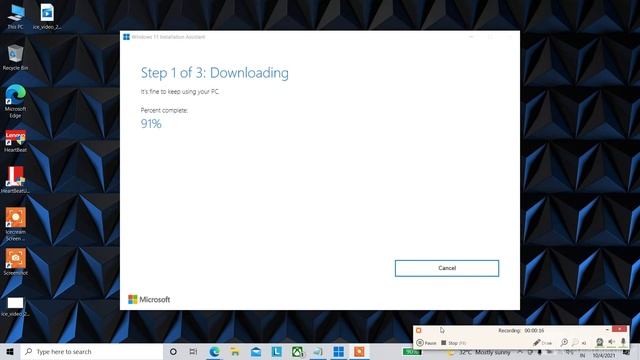The width and height of the screenshot is (640, 360).
Task: Cancel the Windows 11 download
Action: pyautogui.click(x=447, y=268)
